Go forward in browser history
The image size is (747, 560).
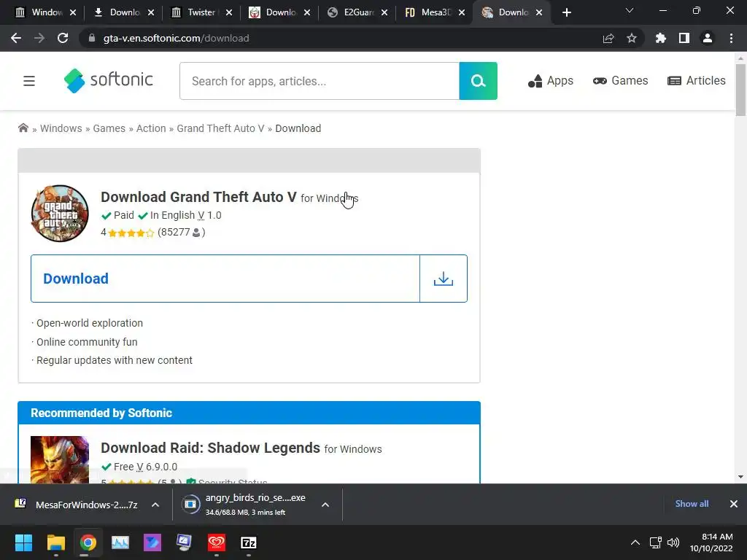click(39, 38)
